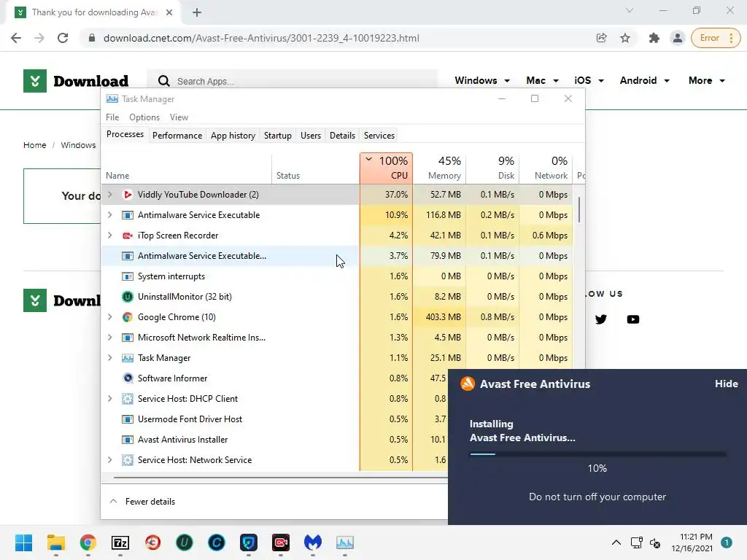Open the Android dropdown in site navigation

click(x=645, y=80)
